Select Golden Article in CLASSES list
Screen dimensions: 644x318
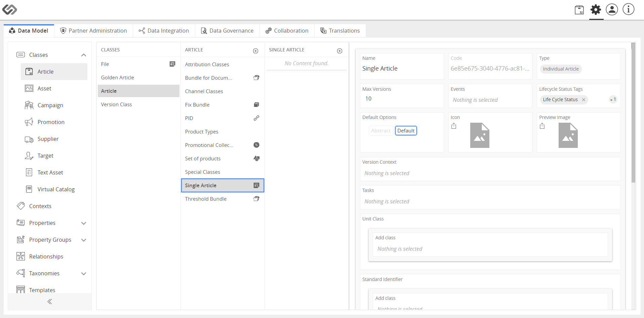(138, 77)
